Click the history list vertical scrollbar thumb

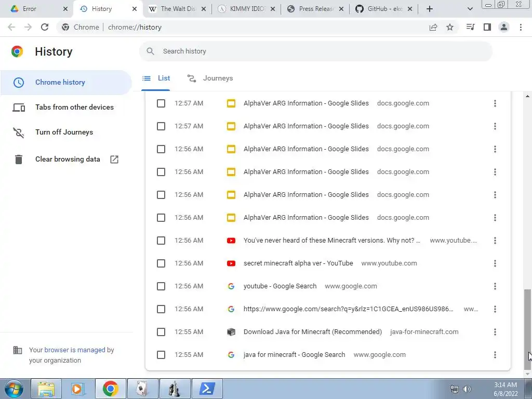[527, 329]
